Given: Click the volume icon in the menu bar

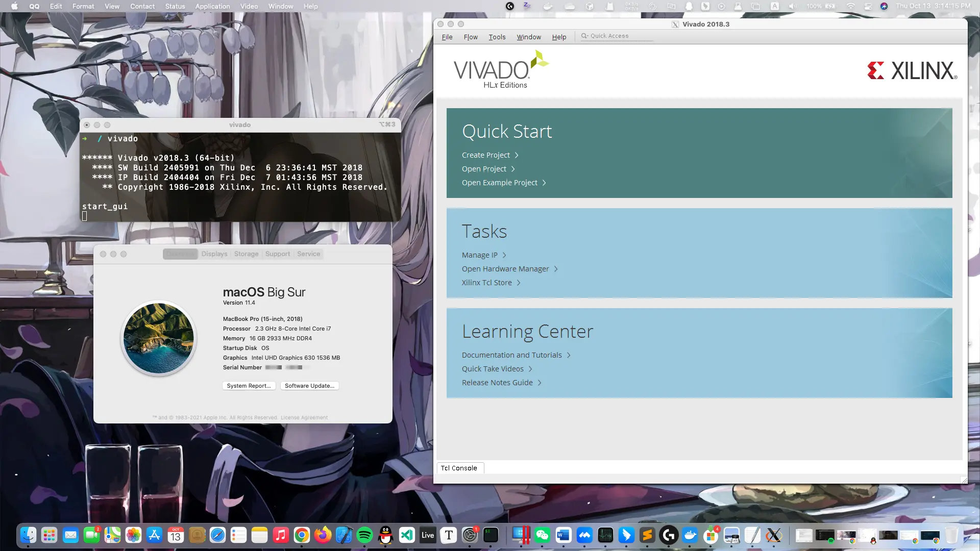Looking at the screenshot, I should tap(792, 6).
